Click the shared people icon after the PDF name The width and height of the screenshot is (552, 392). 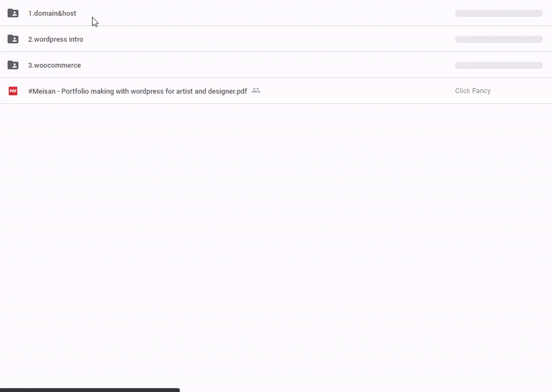(x=256, y=91)
